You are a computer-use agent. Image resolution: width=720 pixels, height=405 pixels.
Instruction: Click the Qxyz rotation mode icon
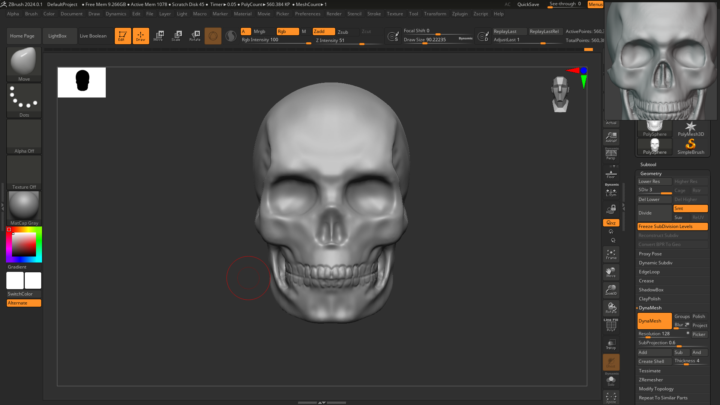tap(611, 223)
